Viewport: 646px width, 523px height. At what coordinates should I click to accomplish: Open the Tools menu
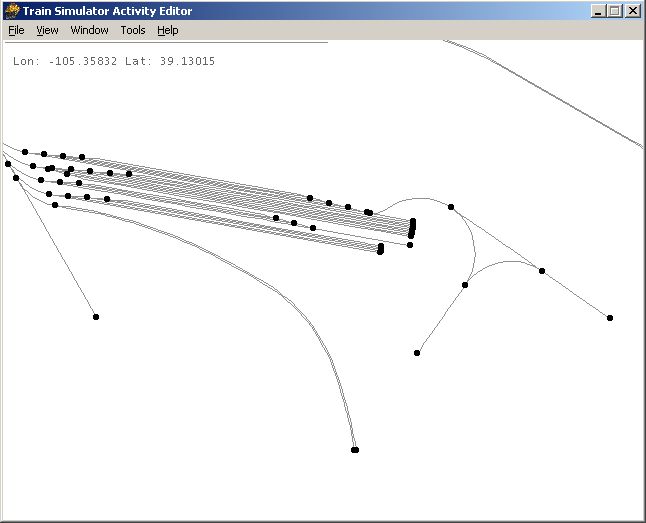coord(133,30)
